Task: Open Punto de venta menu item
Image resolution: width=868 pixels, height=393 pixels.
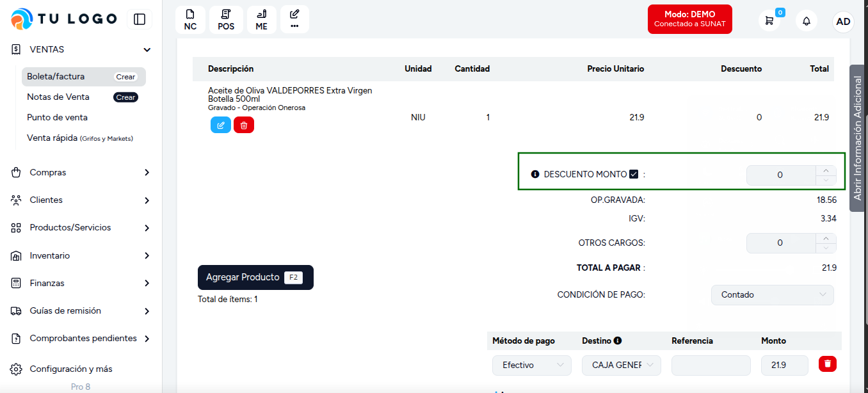Action: (x=57, y=117)
